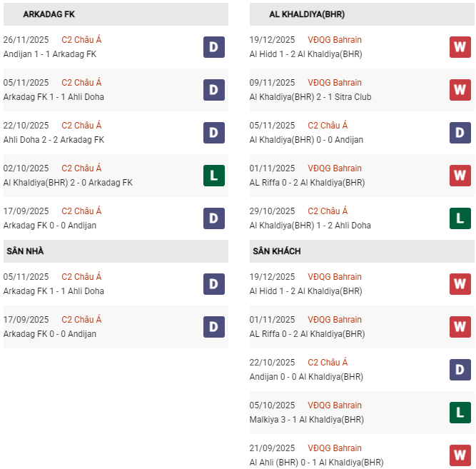Click the green L badge for 02/10/2025 Arkadag match

[x=213, y=176]
